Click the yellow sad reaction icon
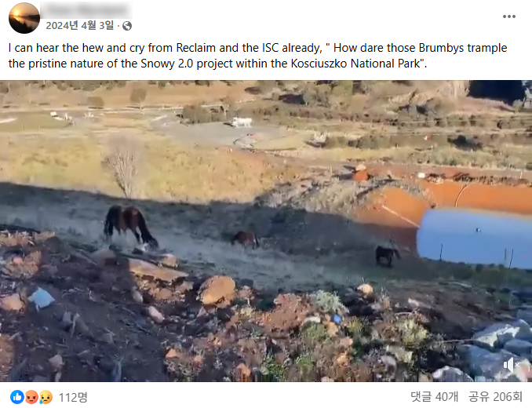The width and height of the screenshot is (532, 408). point(46,397)
